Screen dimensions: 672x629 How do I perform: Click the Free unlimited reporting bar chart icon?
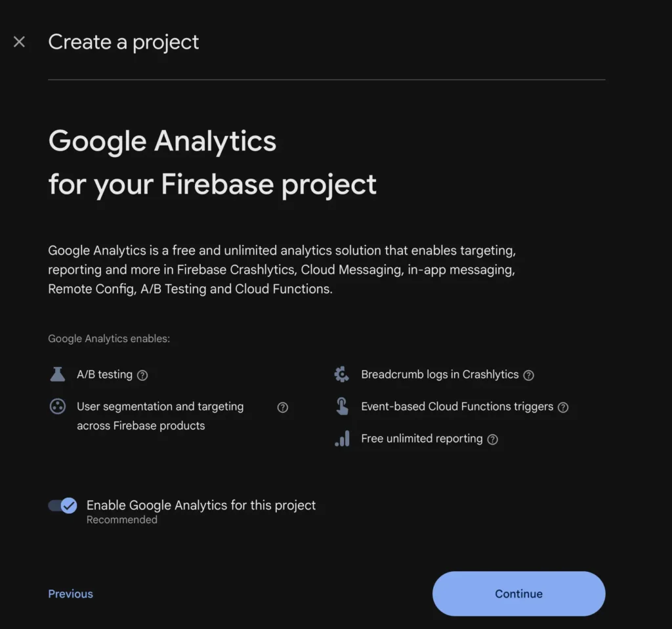[342, 439]
